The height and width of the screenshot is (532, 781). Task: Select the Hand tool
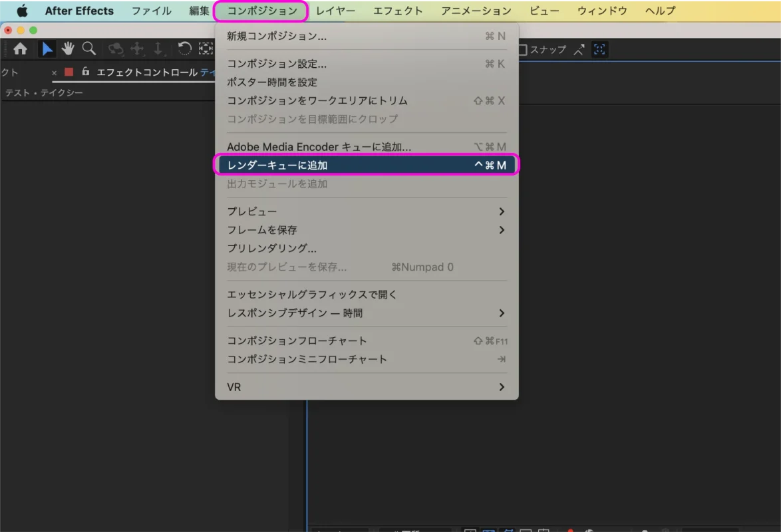pos(68,49)
